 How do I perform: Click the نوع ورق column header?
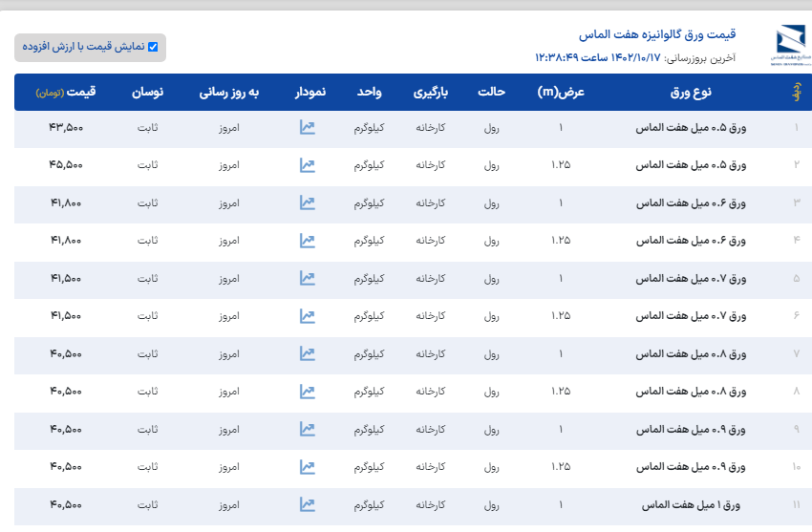(x=685, y=93)
